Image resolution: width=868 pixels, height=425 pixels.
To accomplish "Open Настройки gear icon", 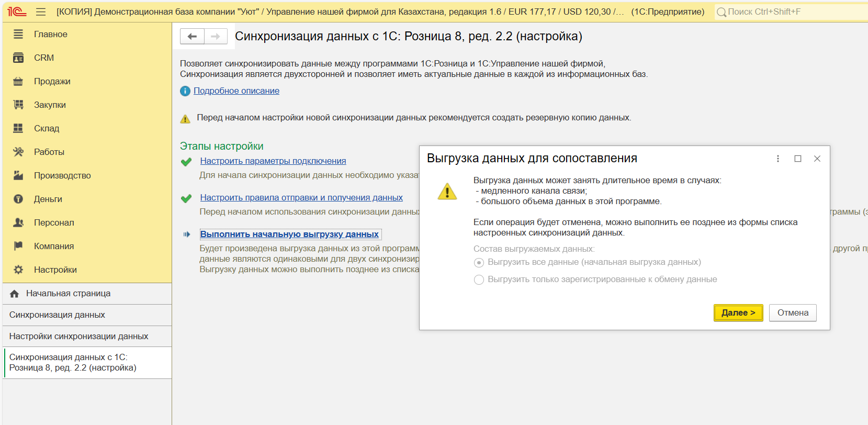I will (18, 270).
